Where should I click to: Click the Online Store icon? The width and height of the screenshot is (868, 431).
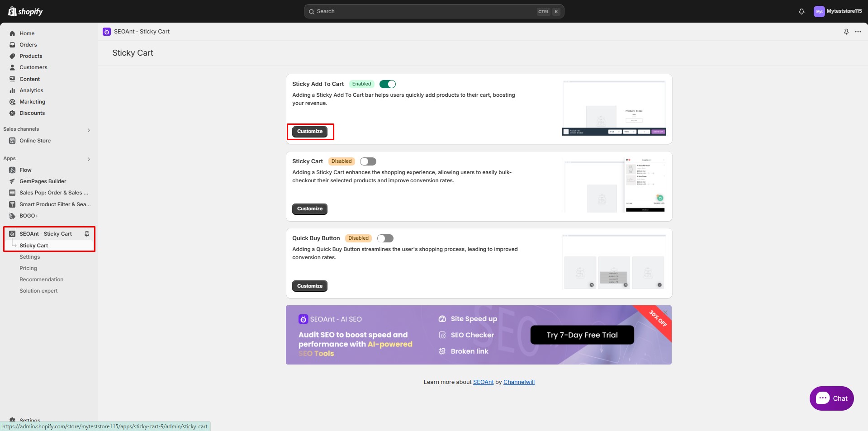point(12,141)
